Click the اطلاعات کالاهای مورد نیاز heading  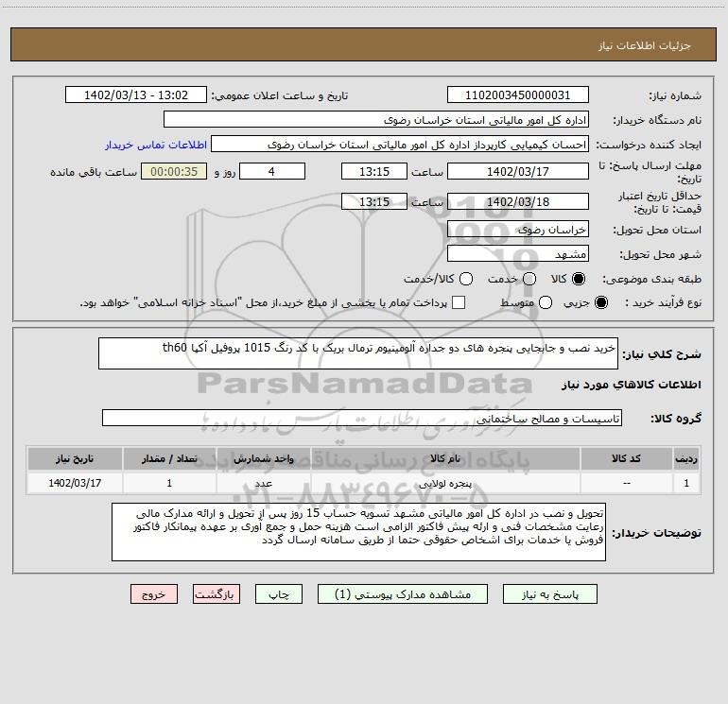631,385
